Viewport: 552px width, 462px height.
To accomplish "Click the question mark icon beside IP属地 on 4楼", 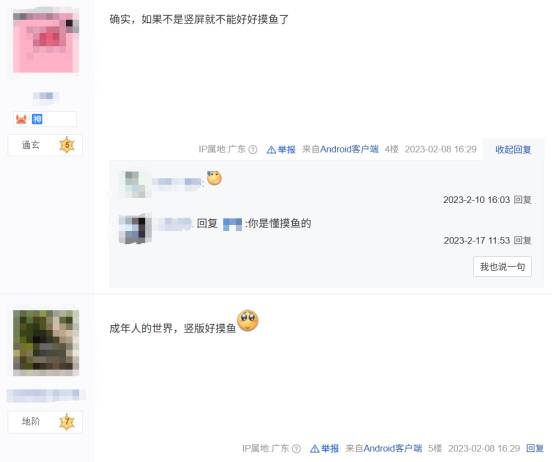I will click(x=253, y=150).
